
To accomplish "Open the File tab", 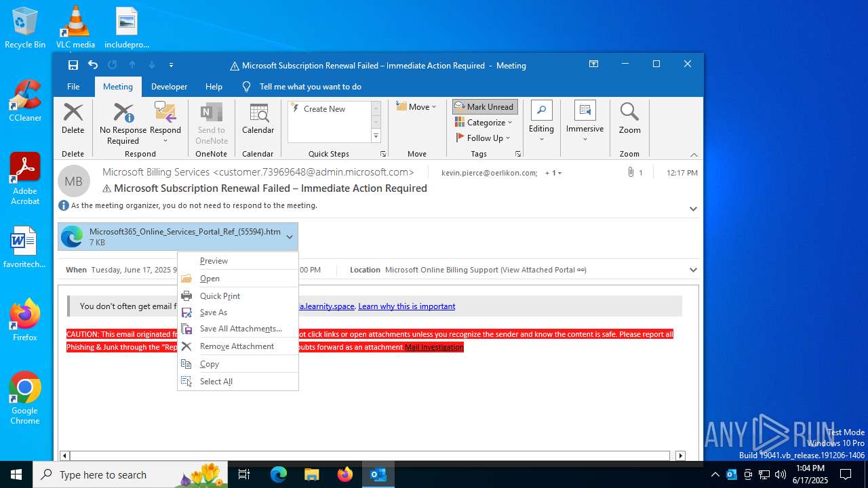I will tap(73, 87).
